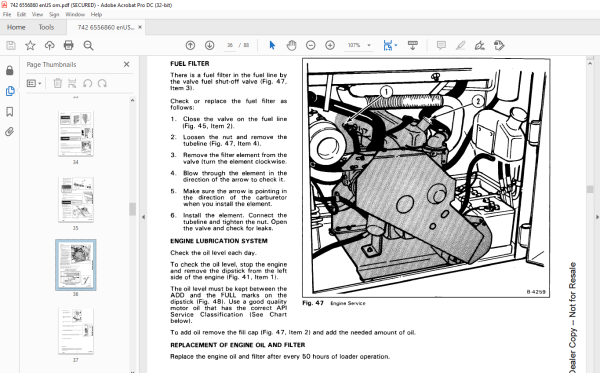Select page 36 thumbnail
600x373 pixels.
click(x=76, y=265)
